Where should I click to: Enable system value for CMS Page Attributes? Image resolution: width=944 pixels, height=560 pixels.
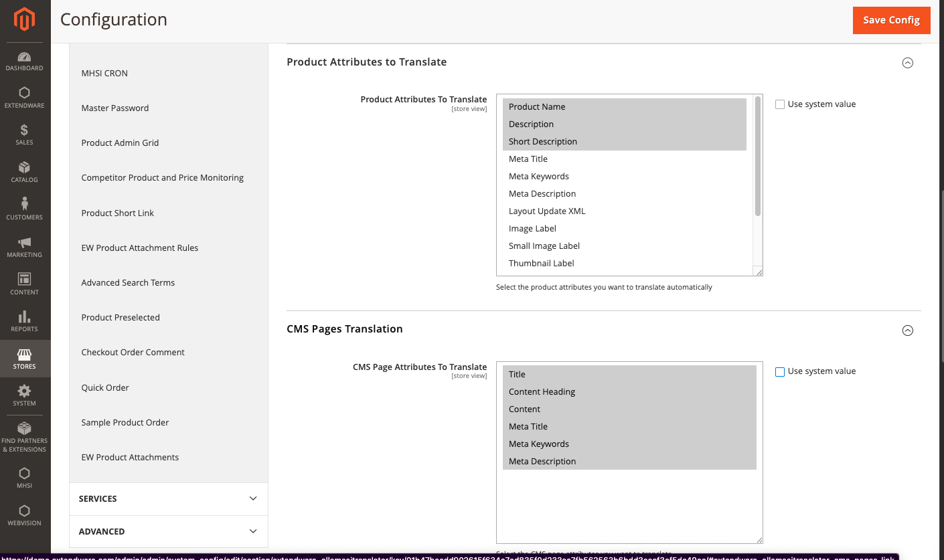pyautogui.click(x=780, y=372)
